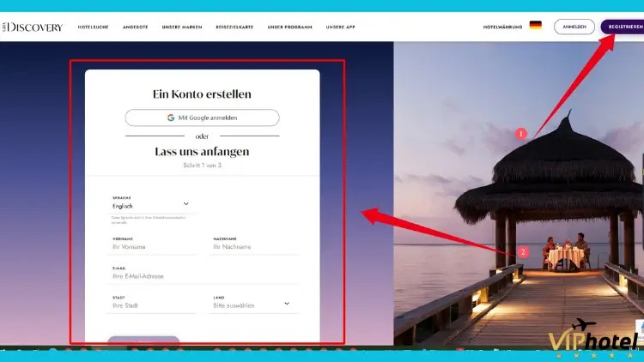Open the Land country dropdown

coord(286,304)
